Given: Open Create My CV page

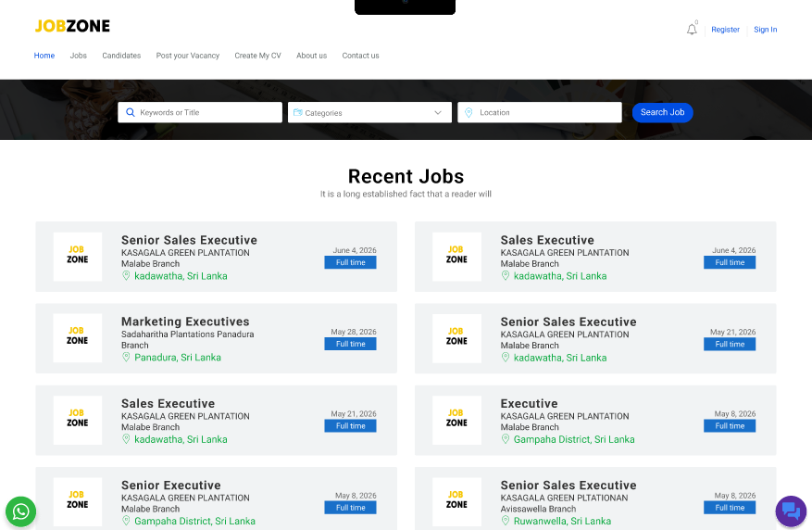Looking at the screenshot, I should (257, 56).
